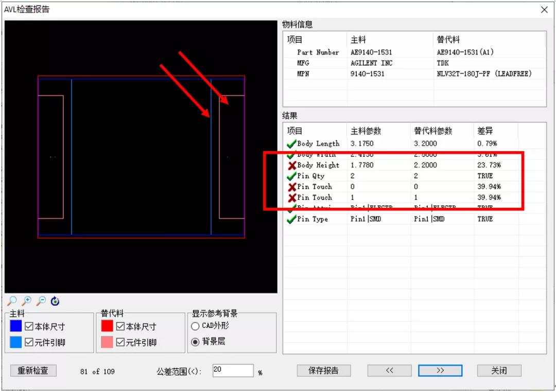
Task: Go to next result with >> button
Action: pyautogui.click(x=440, y=371)
